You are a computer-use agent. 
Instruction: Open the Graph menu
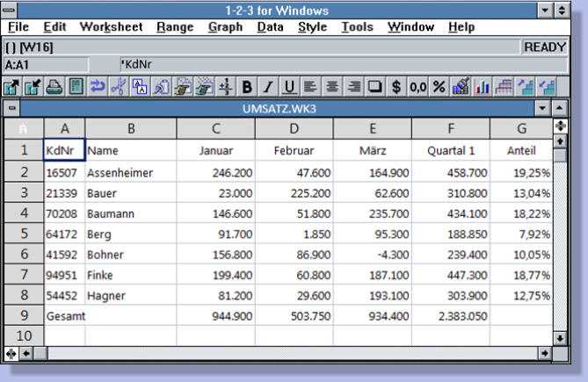(225, 27)
